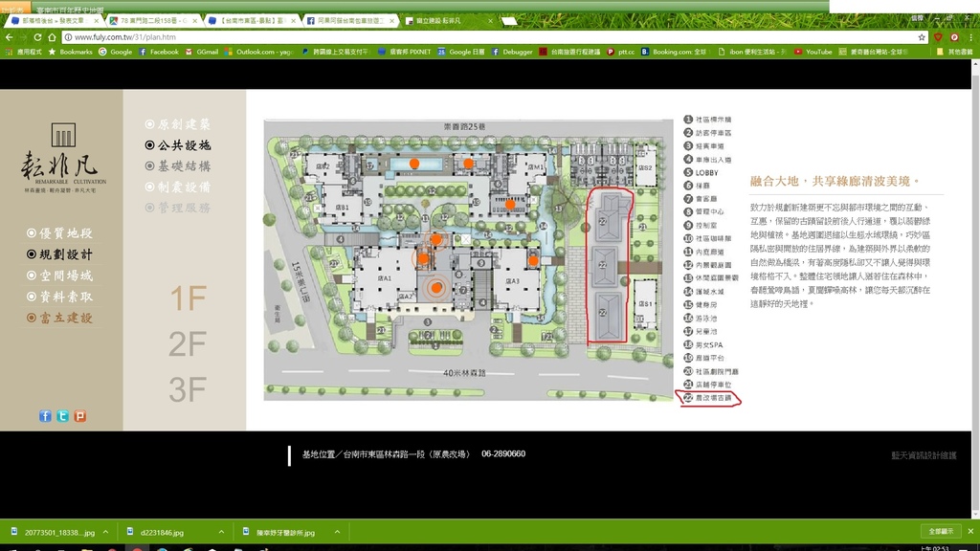Screen dimensions: 980x551
Task: Click legend entry 18 男女SPA
Action: (x=703, y=344)
